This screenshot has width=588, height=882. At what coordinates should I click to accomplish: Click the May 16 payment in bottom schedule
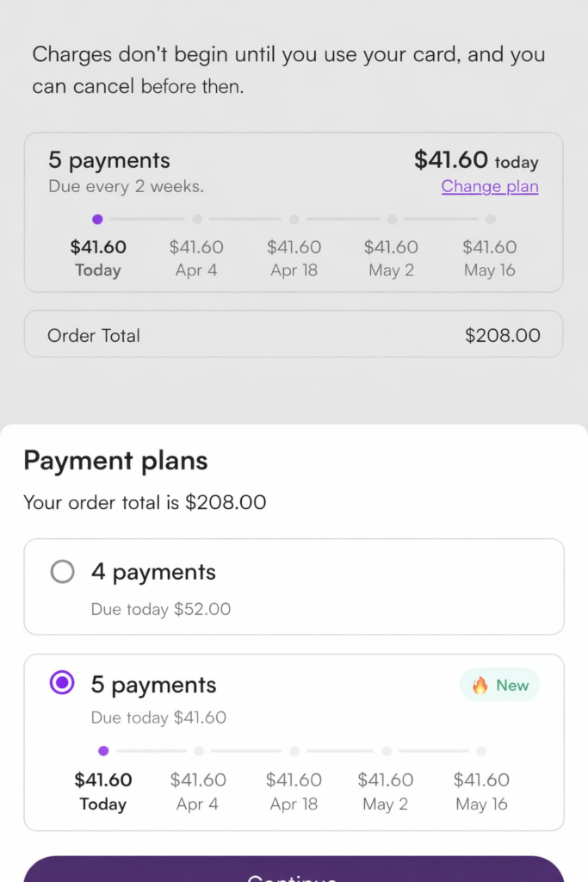coord(482,791)
